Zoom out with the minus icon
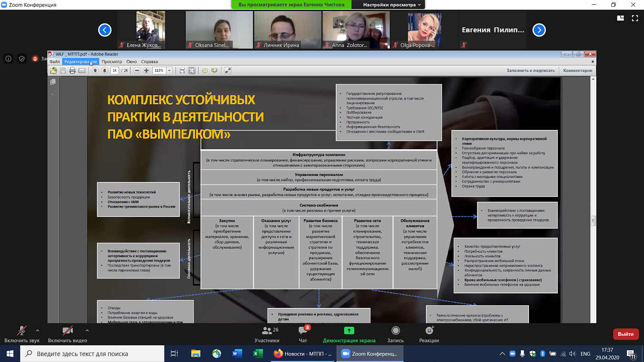The image size is (644, 362). pyautogui.click(x=137, y=70)
